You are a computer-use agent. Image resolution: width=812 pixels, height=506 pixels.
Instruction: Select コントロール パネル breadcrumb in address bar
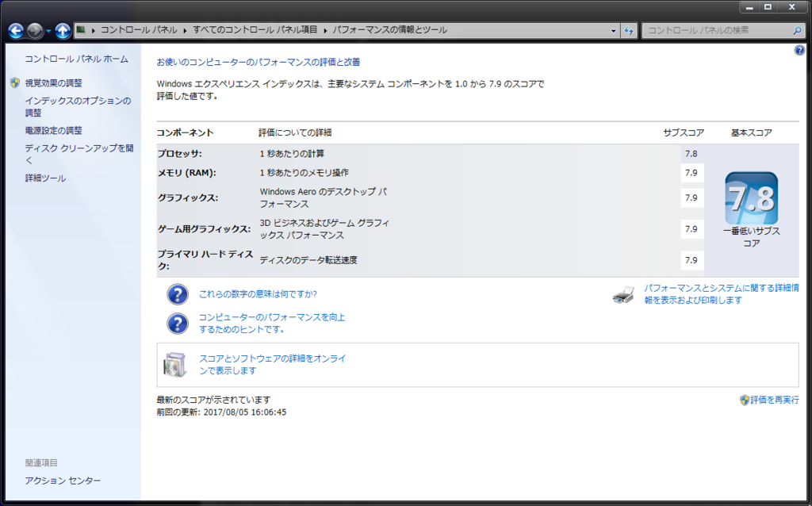(x=139, y=30)
